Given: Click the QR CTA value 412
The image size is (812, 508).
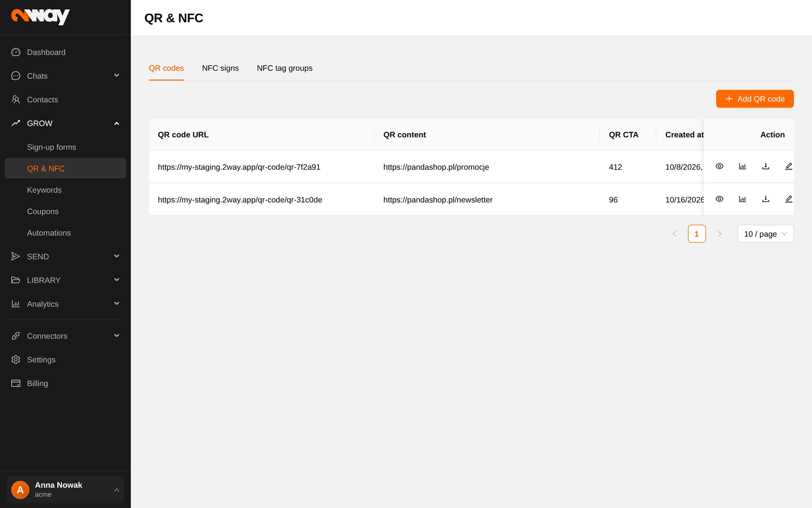Looking at the screenshot, I should (x=616, y=167).
